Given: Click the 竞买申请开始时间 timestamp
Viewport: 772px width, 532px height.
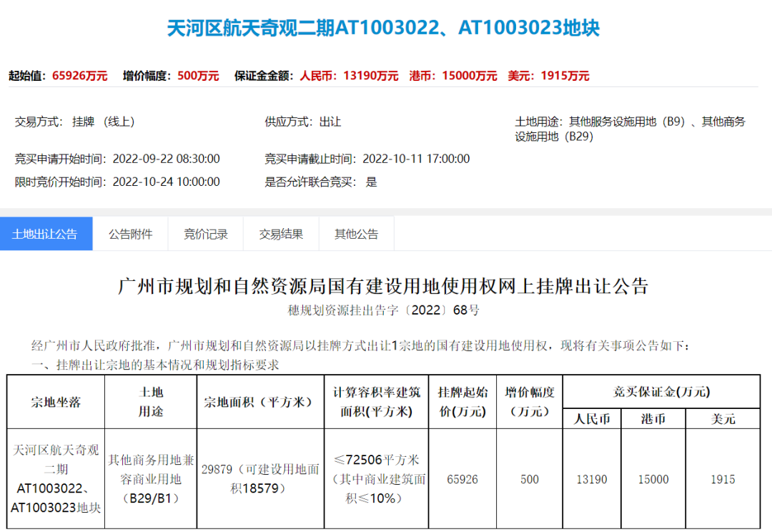Looking at the screenshot, I should pos(119,159).
